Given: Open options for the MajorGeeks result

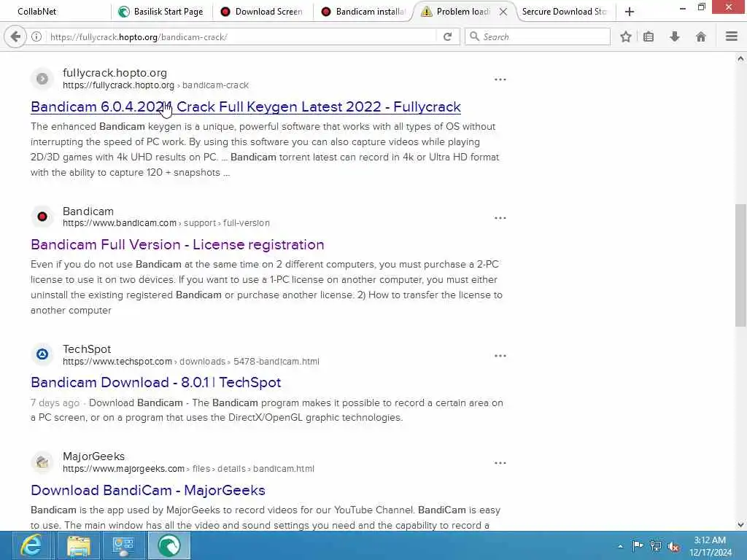Looking at the screenshot, I should [x=500, y=463].
